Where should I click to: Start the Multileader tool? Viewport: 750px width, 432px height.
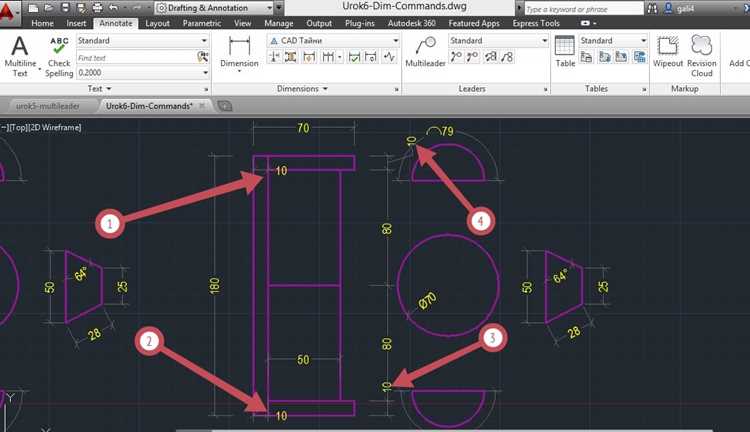(x=425, y=52)
